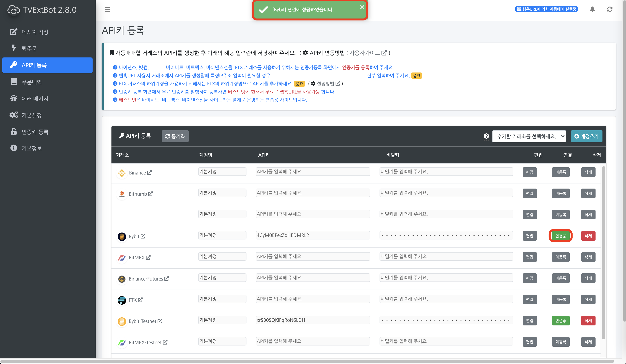Click 삭제 for the Binance row

click(x=588, y=172)
